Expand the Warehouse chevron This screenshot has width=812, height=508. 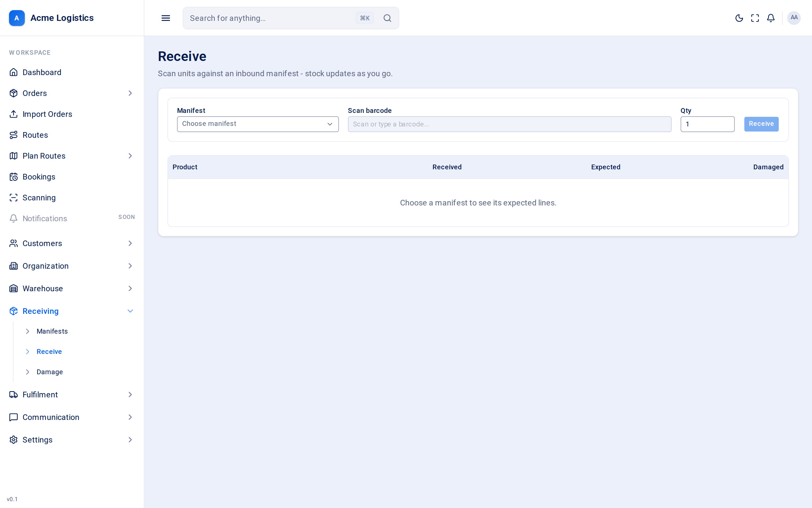point(130,288)
